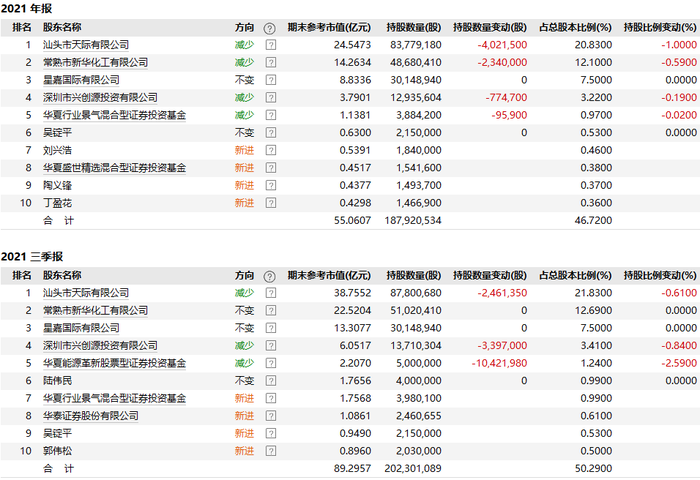The image size is (700, 480).
Task: Select ratio change value -2.5900
Action: tap(679, 363)
